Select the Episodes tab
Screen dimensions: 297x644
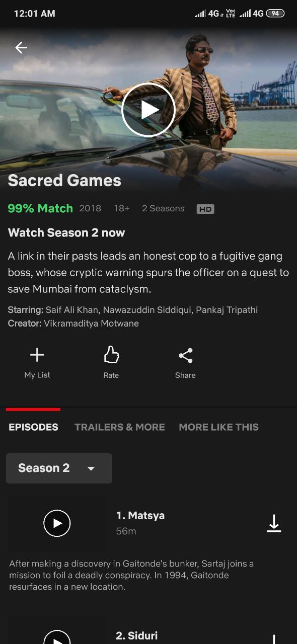(33, 427)
